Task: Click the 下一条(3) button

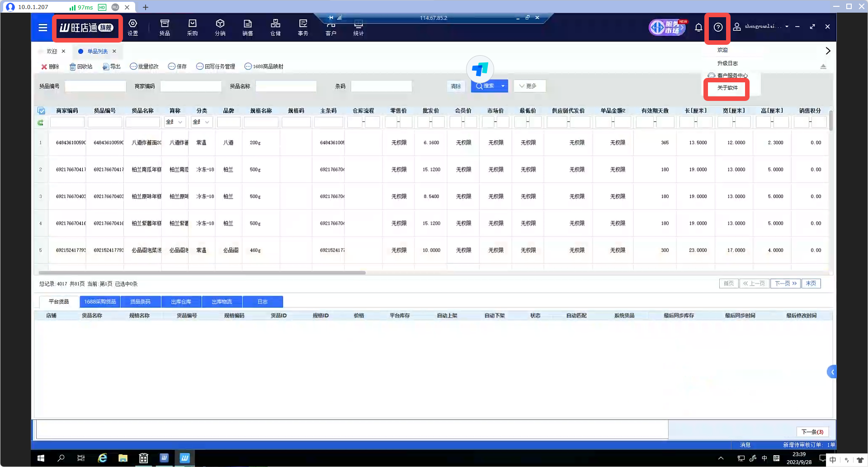Action: tap(812, 432)
